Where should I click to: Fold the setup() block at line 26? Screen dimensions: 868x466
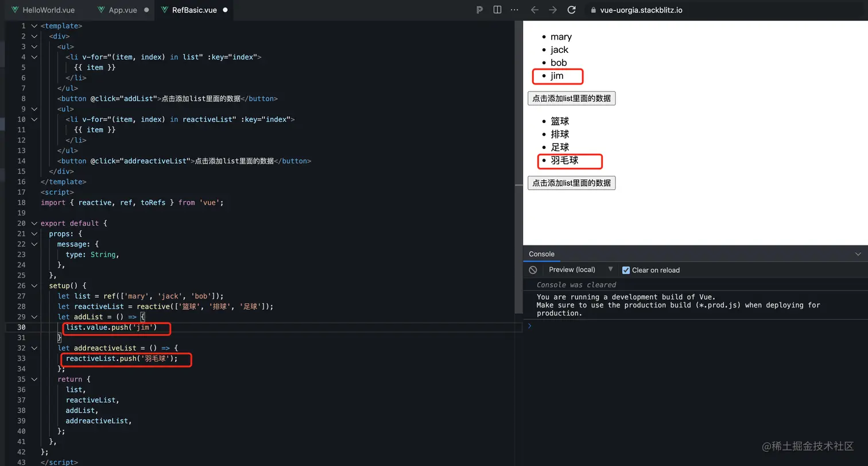[x=34, y=286]
